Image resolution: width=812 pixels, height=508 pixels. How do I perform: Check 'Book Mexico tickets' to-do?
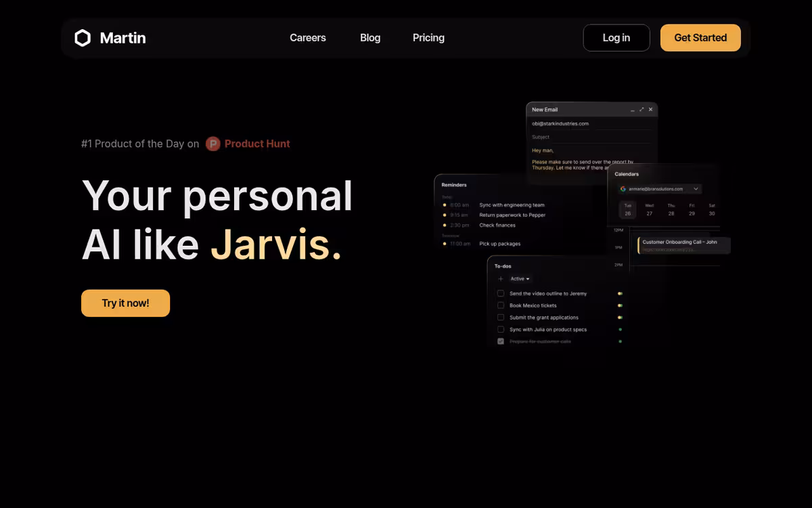click(501, 305)
